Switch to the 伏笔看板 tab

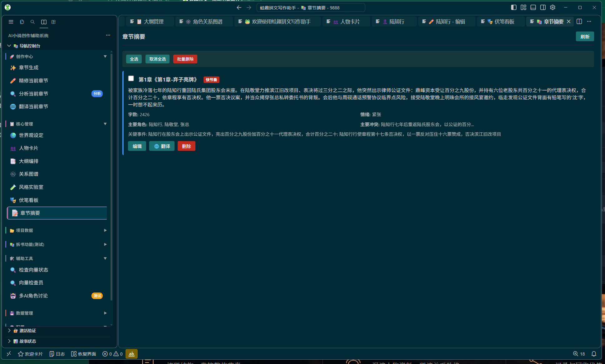[501, 22]
